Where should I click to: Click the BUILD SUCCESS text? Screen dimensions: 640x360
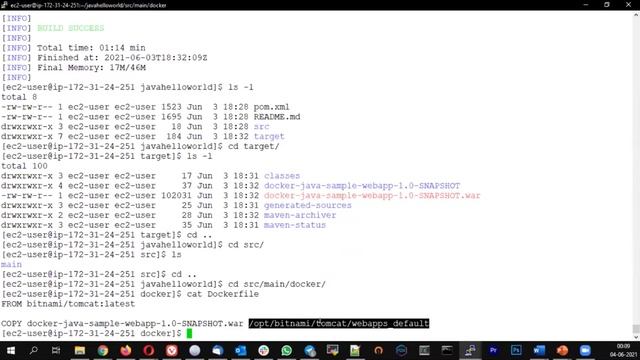[71, 28]
